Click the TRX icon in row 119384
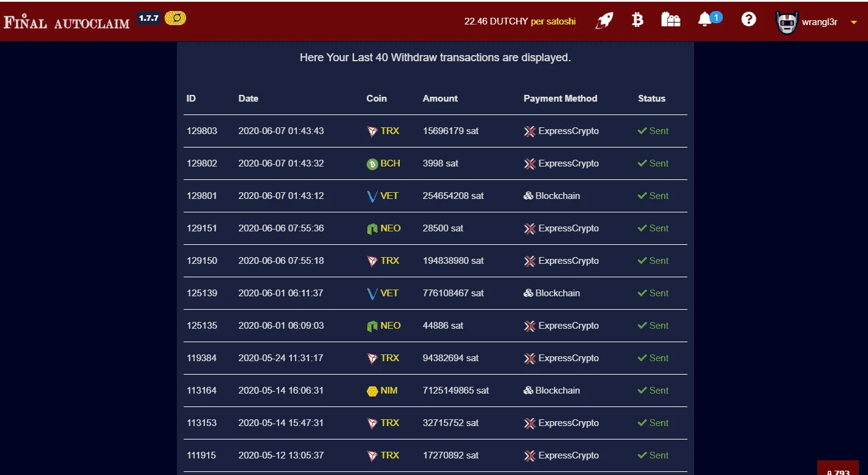 coord(372,359)
